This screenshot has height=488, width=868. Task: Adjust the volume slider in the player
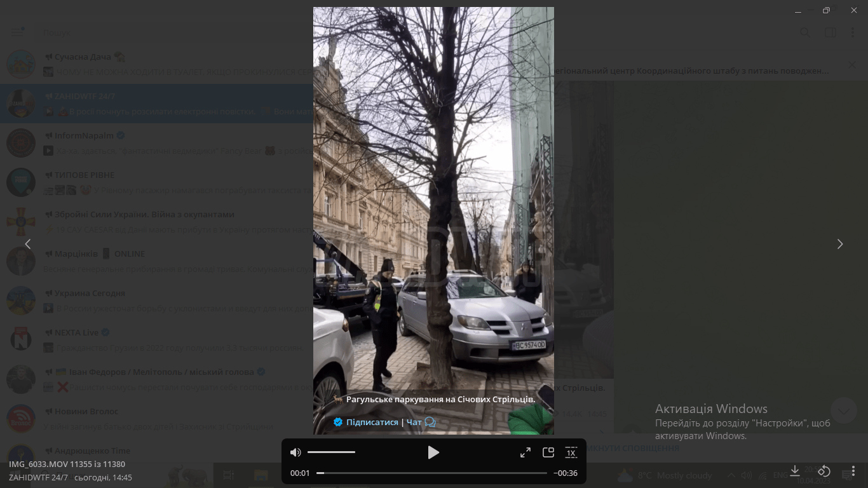click(331, 452)
